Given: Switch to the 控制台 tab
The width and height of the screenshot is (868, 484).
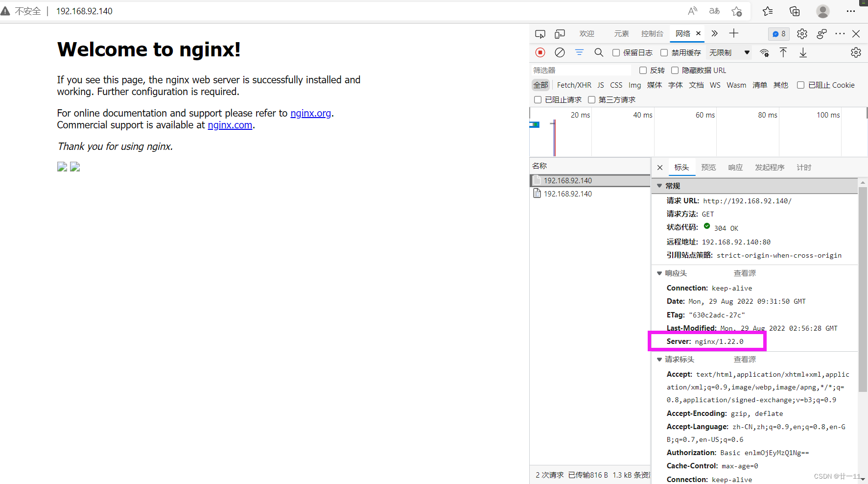Looking at the screenshot, I should tap(652, 33).
